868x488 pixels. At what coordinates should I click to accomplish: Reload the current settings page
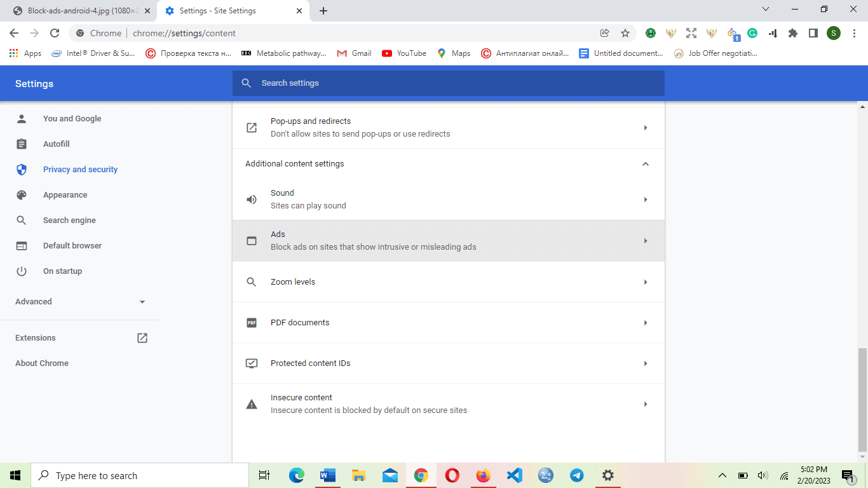tap(55, 33)
